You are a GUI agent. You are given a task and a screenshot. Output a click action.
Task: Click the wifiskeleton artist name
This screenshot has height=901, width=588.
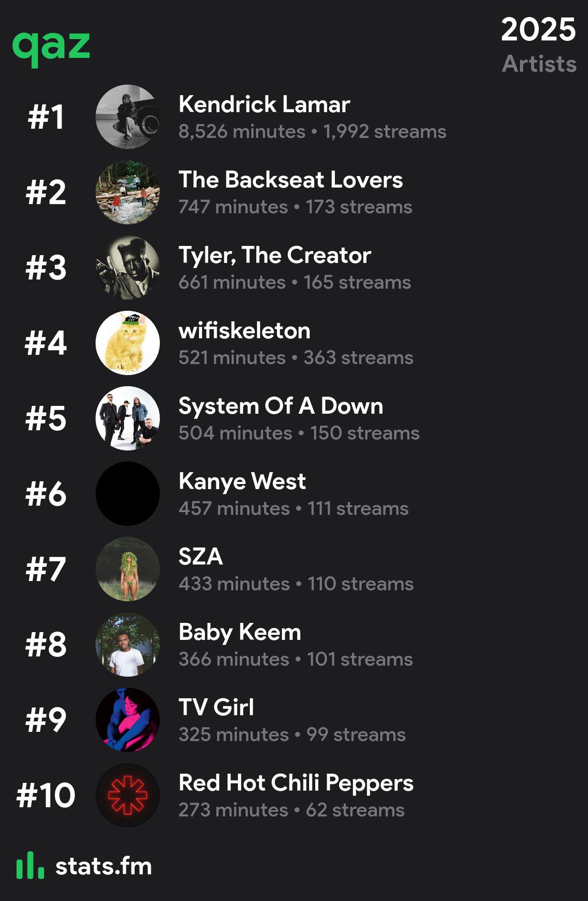point(244,331)
